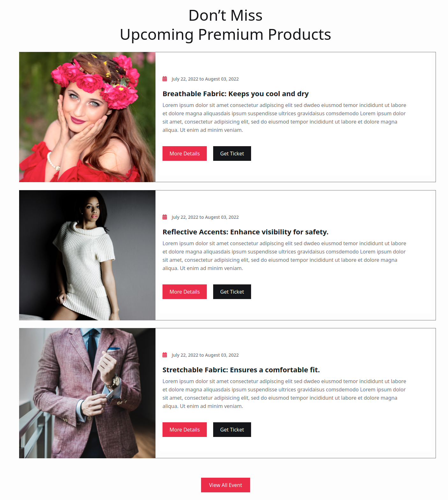Click the 'Upcoming Premium Products' heading
Image resolution: width=448 pixels, height=500 pixels.
point(226,34)
